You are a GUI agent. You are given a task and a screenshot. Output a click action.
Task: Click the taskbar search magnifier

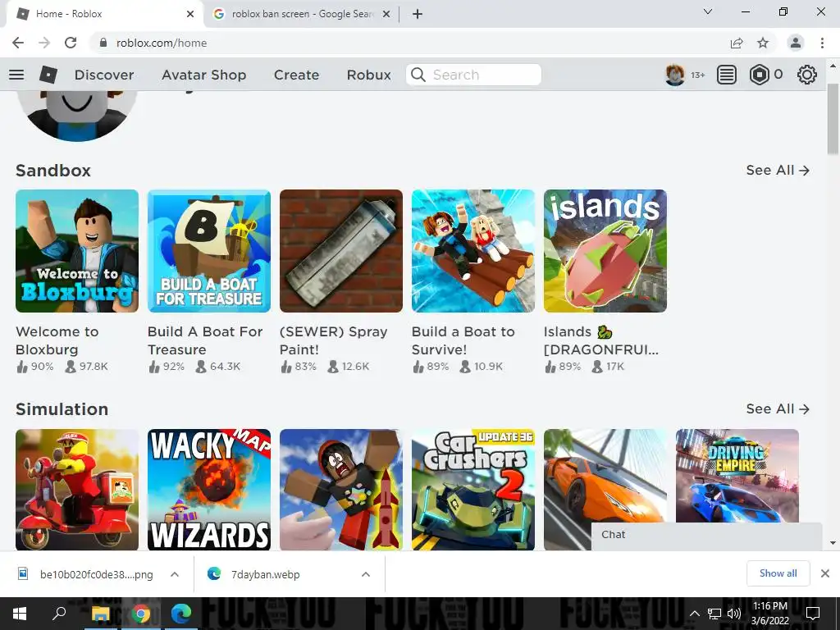59,614
